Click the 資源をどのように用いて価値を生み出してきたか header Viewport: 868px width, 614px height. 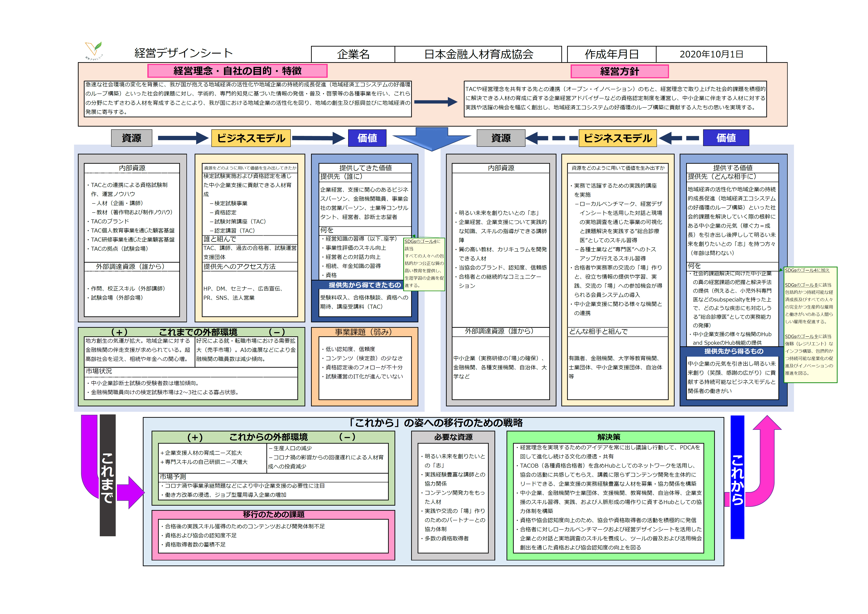point(250,168)
